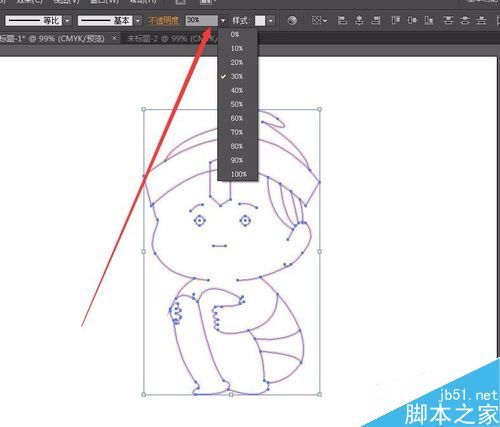This screenshot has width=500, height=427.
Task: Click the vertical align top icon
Action: point(396,21)
